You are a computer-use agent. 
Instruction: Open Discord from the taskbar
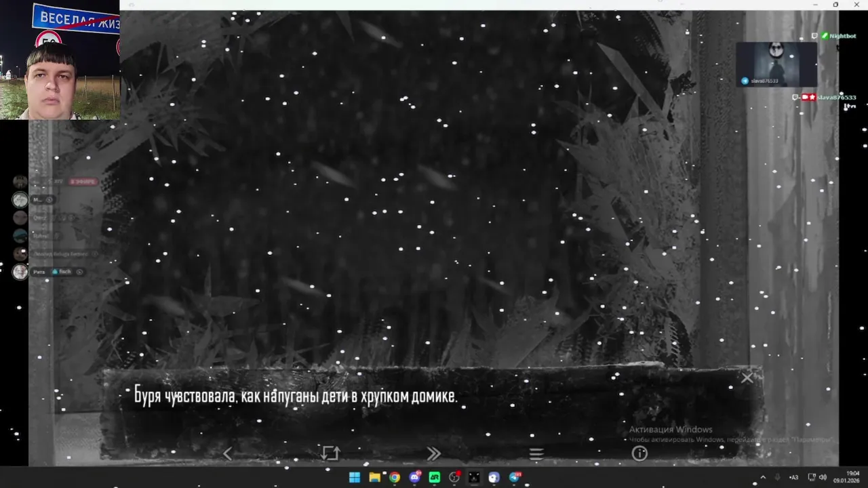coord(415,477)
